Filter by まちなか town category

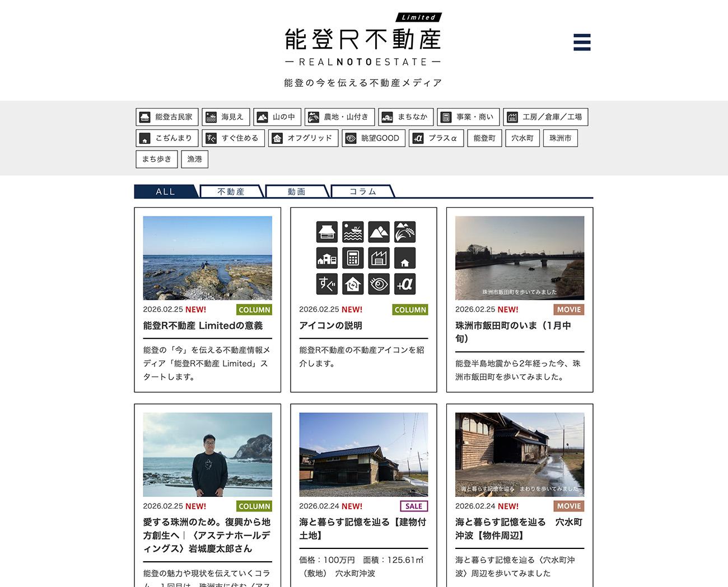click(405, 117)
